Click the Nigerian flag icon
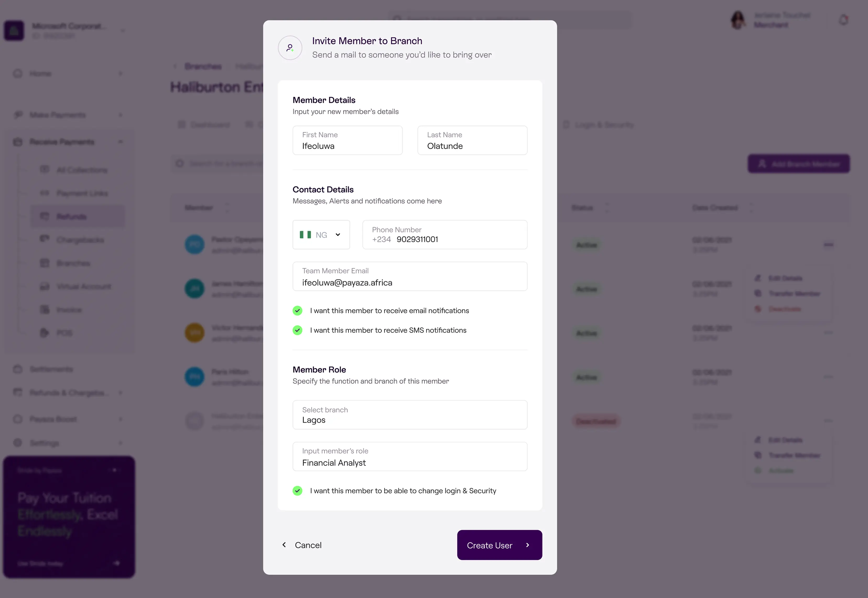Viewport: 868px width, 598px height. click(305, 235)
